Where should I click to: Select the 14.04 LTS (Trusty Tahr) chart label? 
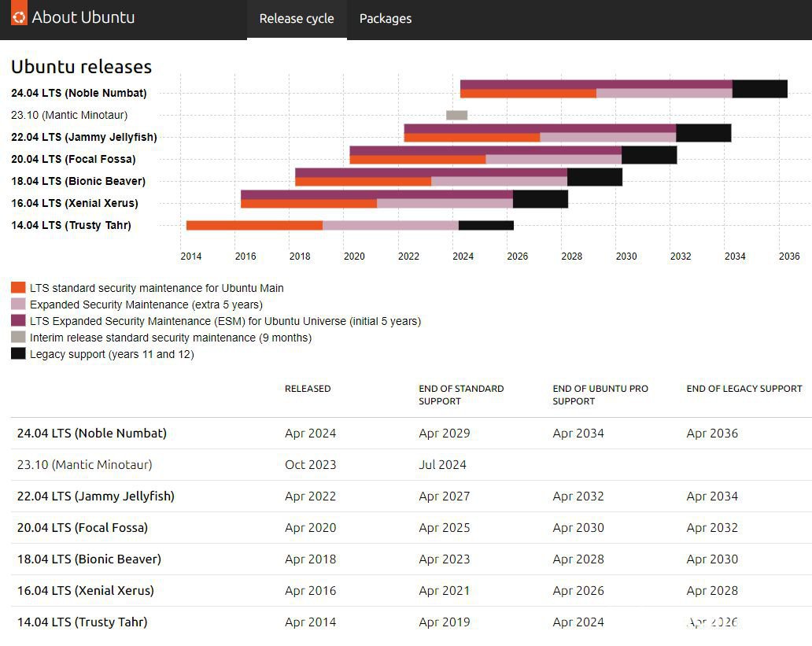click(x=71, y=225)
